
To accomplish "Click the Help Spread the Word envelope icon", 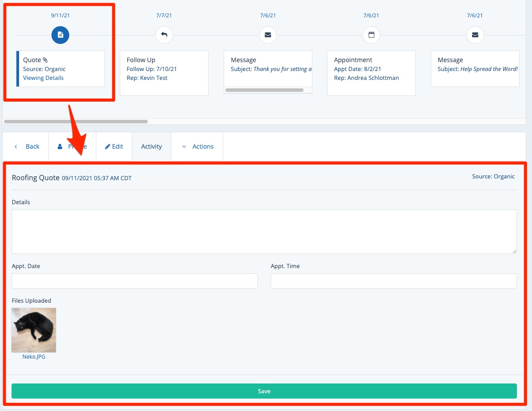I will click(475, 35).
